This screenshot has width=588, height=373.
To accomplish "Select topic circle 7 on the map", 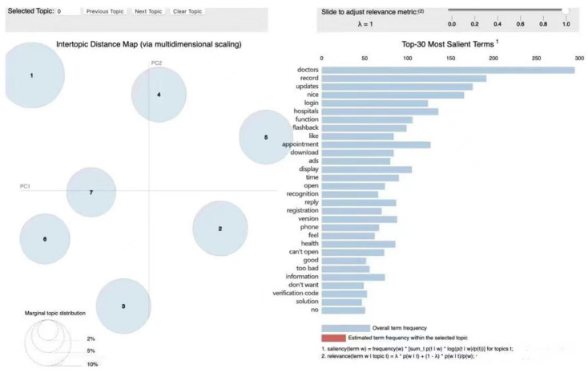I will 91,192.
